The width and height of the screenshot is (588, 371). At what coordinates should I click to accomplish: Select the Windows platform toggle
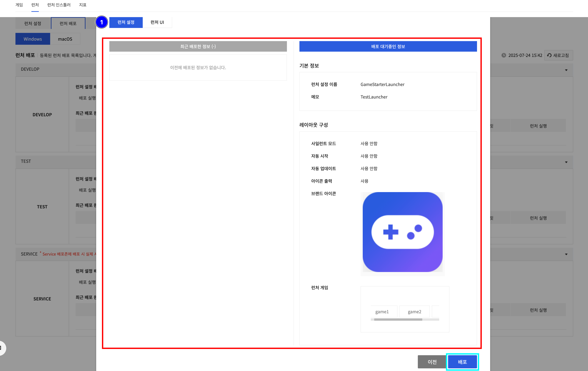point(33,39)
